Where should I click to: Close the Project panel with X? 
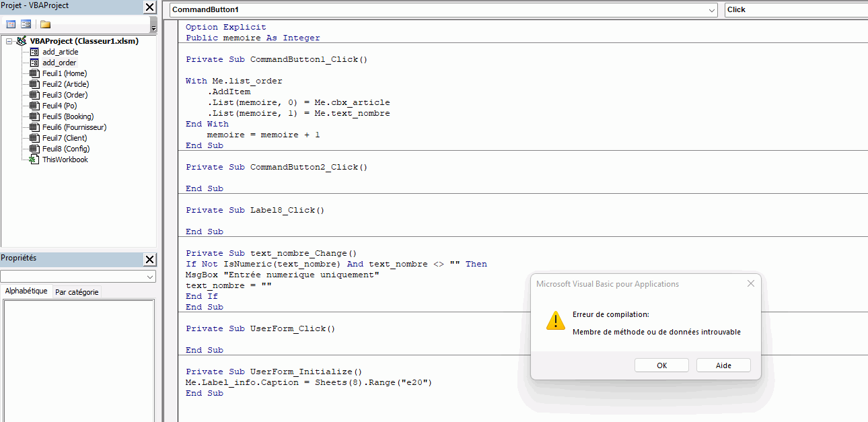[150, 7]
